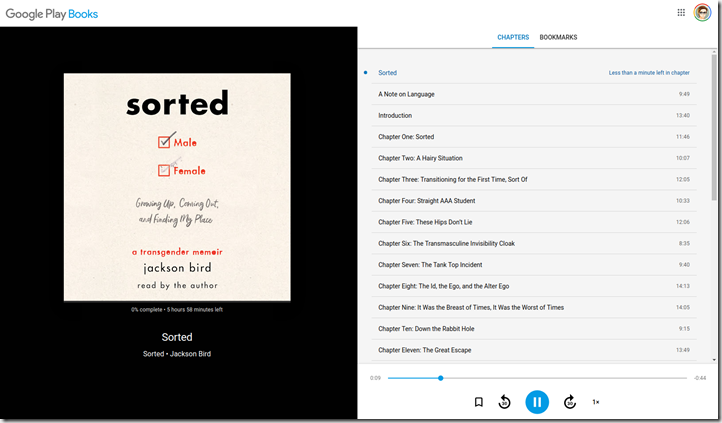Select the Chapters tab
This screenshot has height=423, width=722.
[x=513, y=38]
